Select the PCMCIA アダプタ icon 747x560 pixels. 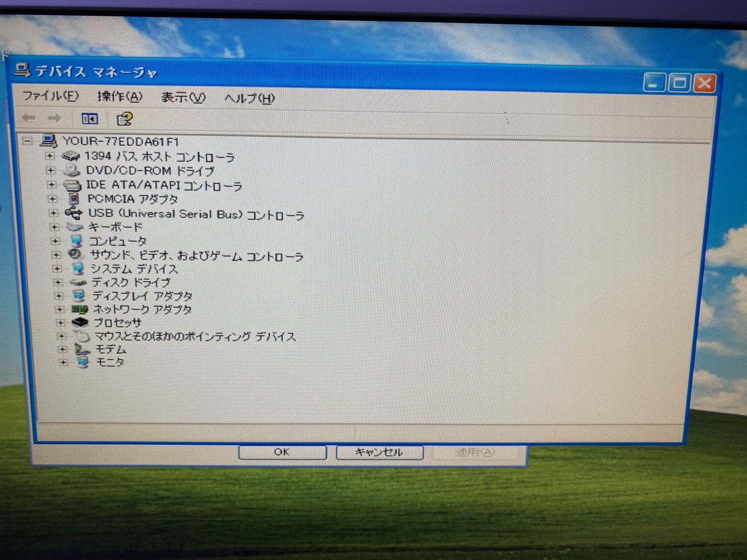(x=74, y=199)
